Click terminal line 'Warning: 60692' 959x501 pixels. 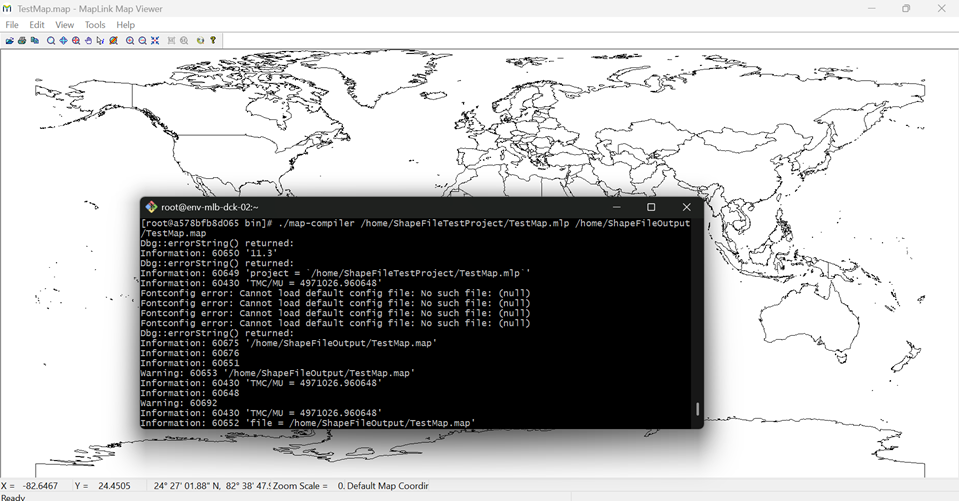(x=179, y=403)
